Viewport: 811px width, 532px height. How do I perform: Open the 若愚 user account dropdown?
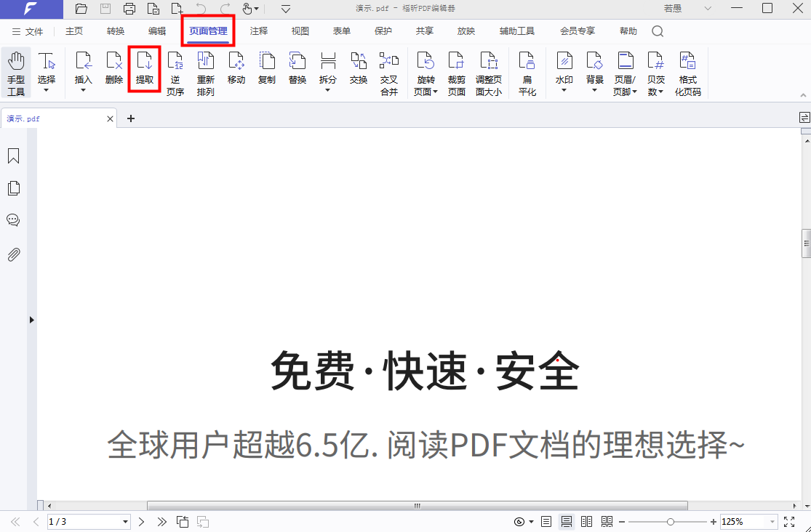(708, 8)
